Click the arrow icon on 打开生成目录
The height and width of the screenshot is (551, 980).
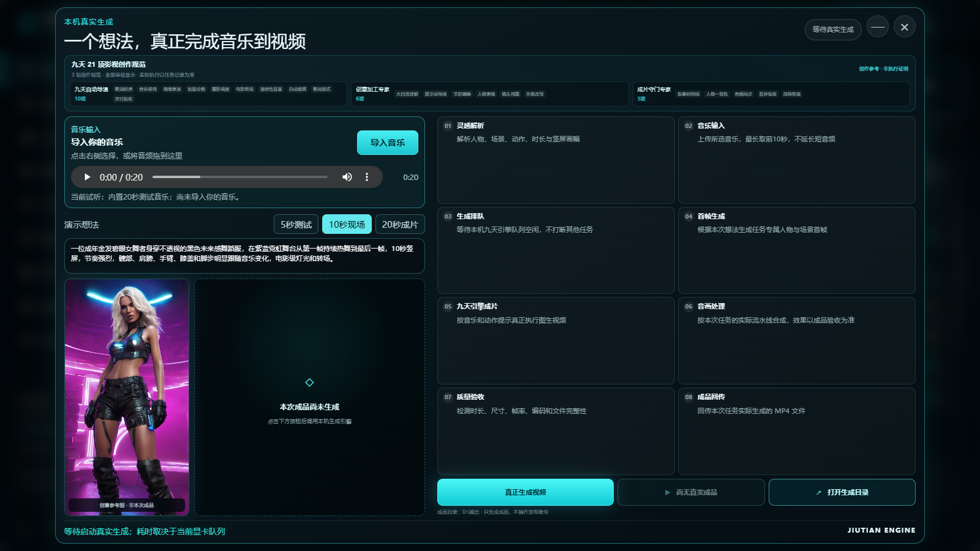pos(819,492)
